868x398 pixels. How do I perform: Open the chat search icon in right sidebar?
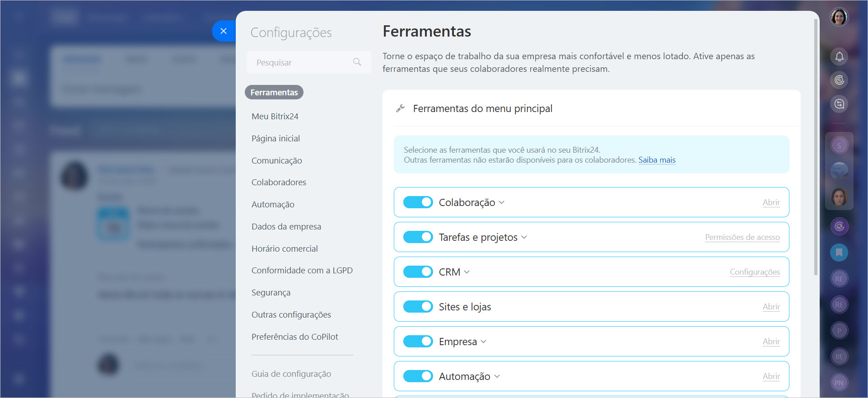[839, 104]
